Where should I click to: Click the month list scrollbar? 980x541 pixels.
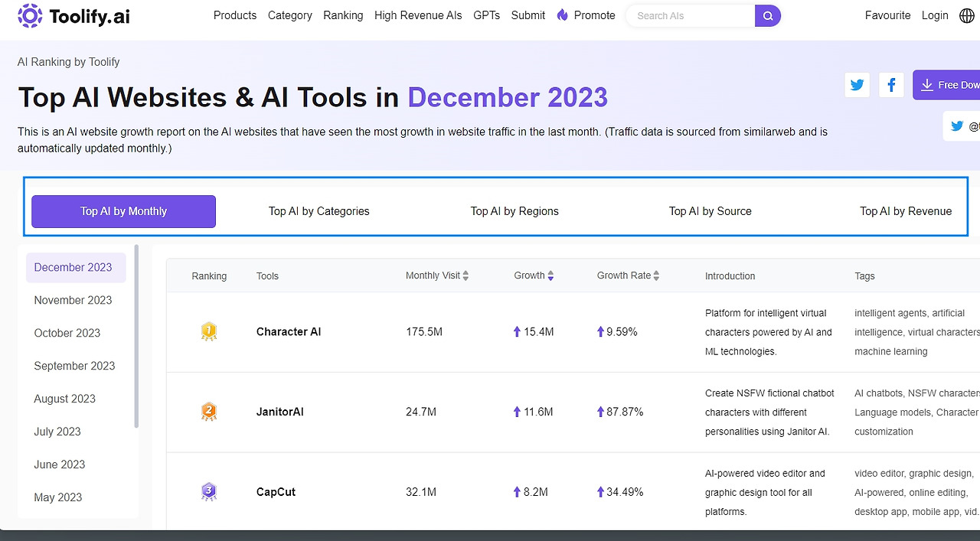(x=136, y=336)
